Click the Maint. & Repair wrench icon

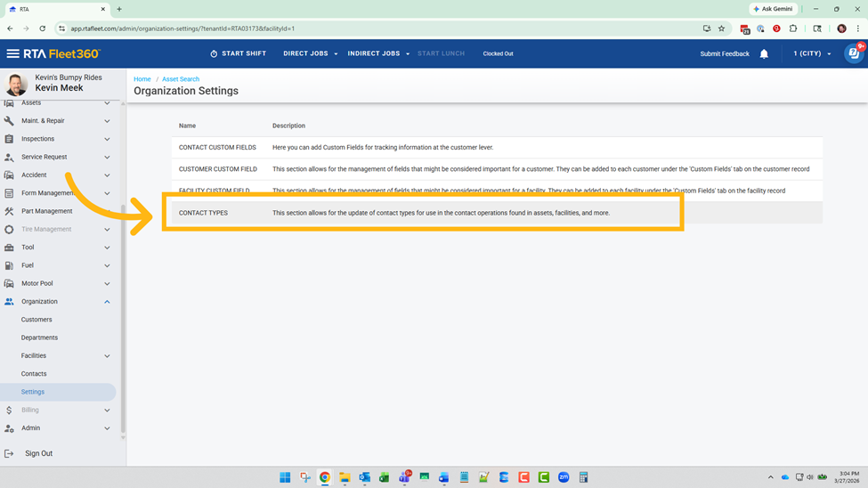coord(10,121)
